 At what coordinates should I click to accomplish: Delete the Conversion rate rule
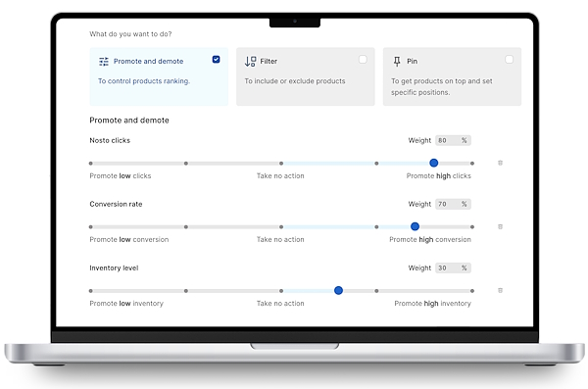500,226
